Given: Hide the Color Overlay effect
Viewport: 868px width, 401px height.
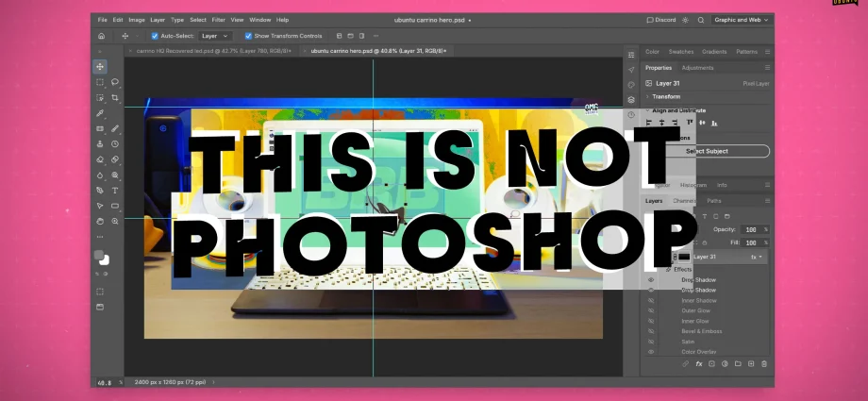Looking at the screenshot, I should pyautogui.click(x=651, y=352).
